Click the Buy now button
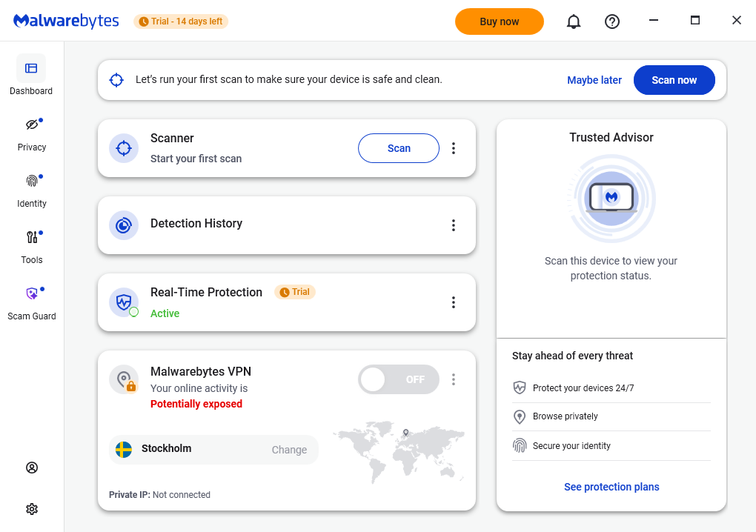 coord(499,21)
